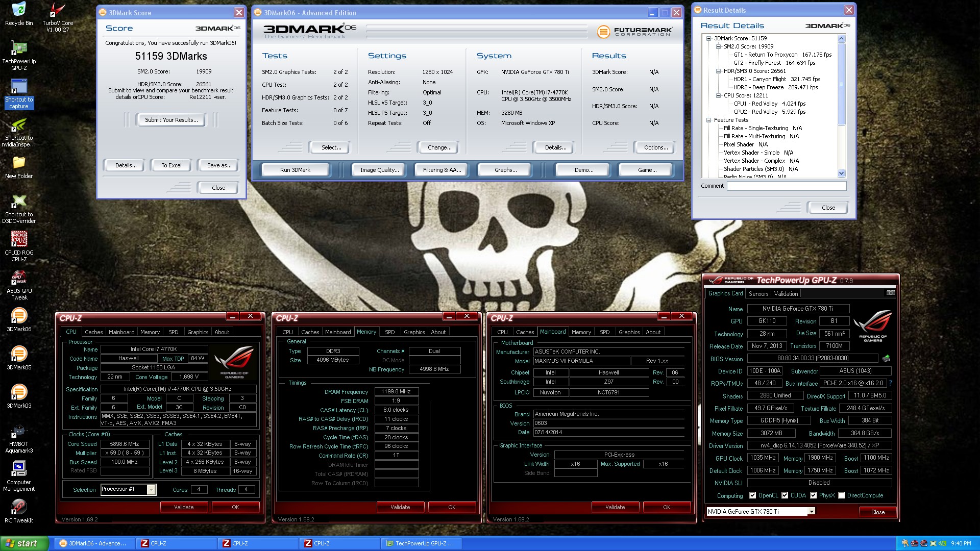
Task: Click the To Excel button
Action: (171, 165)
